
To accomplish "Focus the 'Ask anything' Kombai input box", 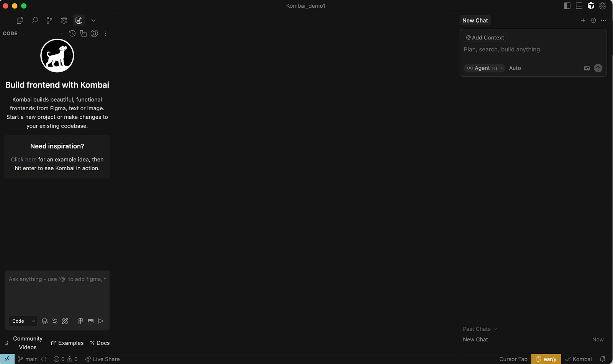I will 57,293.
